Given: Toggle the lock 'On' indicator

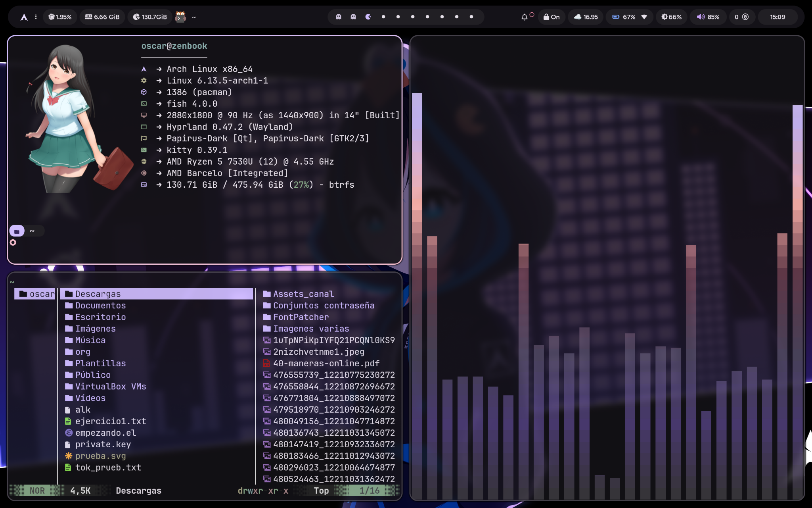Looking at the screenshot, I should click(x=552, y=17).
